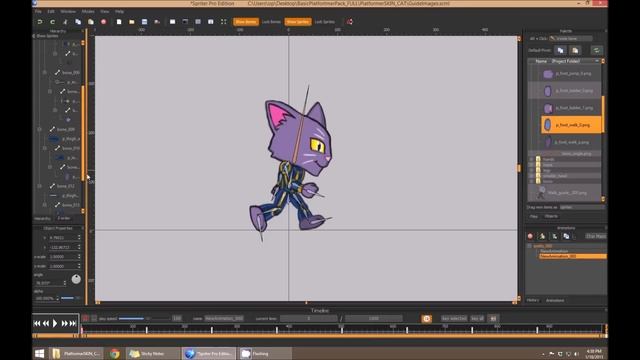Jump to the first frame with rewind-to-start
640x360 pixels.
(36, 323)
